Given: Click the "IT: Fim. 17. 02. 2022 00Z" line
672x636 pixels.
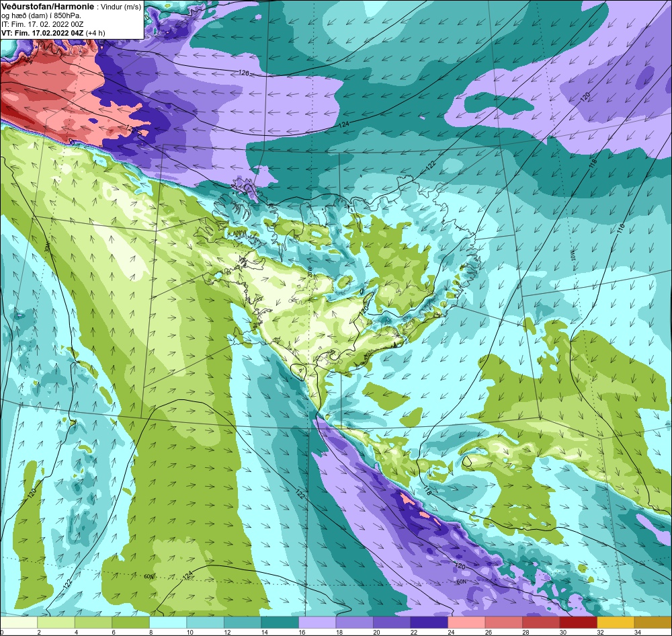Looking at the screenshot, I should coord(42,24).
